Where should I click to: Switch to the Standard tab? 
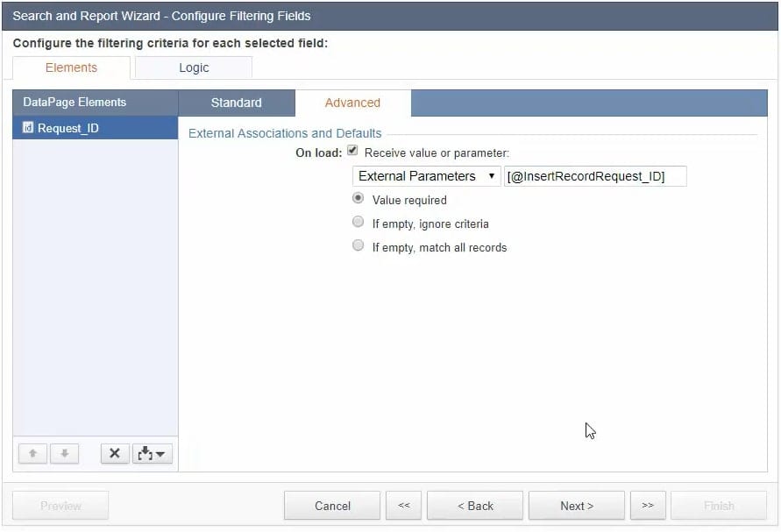point(237,103)
